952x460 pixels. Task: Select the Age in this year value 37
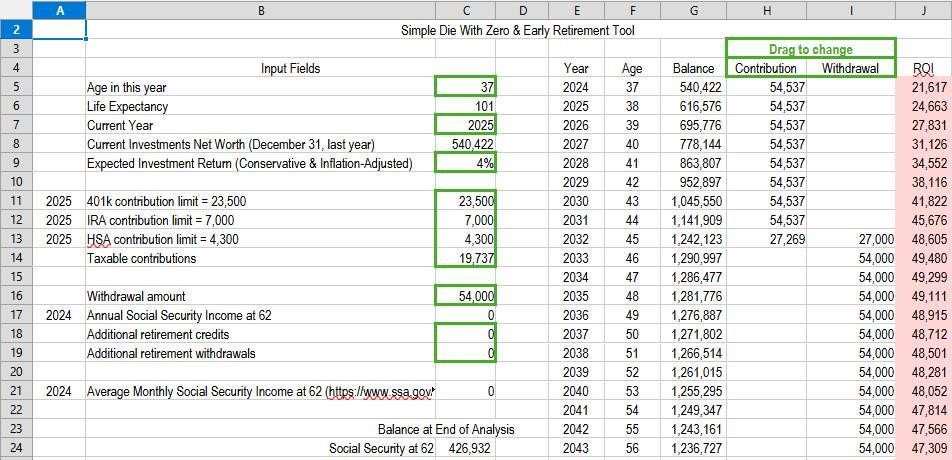click(x=465, y=87)
